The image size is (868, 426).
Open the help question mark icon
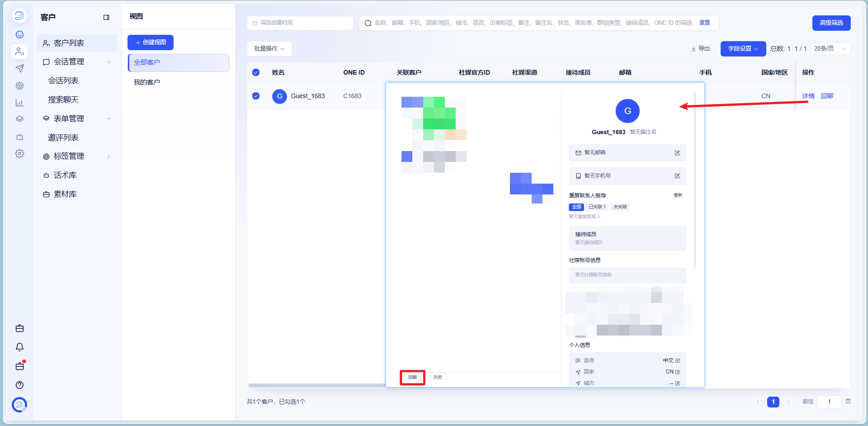click(19, 385)
